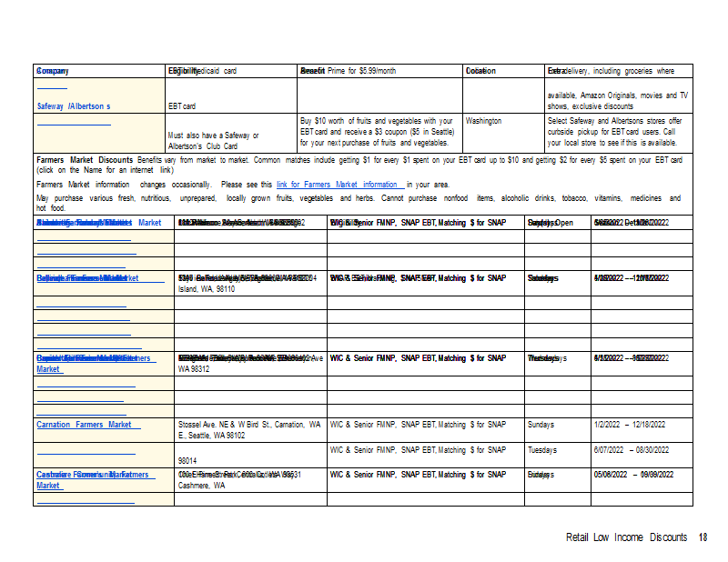
Task: Select page number 18 in the footer
Action: 703,537
